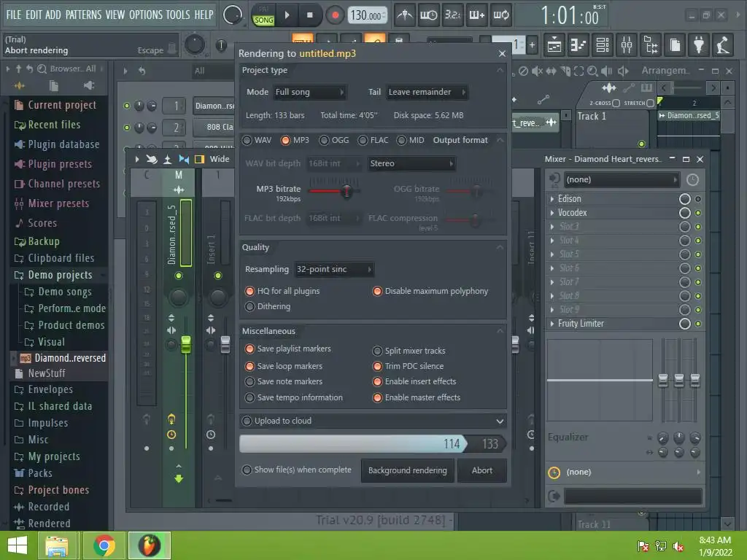Adjust the MP3 bitrate slider
Image resolution: width=747 pixels, height=560 pixels.
pos(347,192)
